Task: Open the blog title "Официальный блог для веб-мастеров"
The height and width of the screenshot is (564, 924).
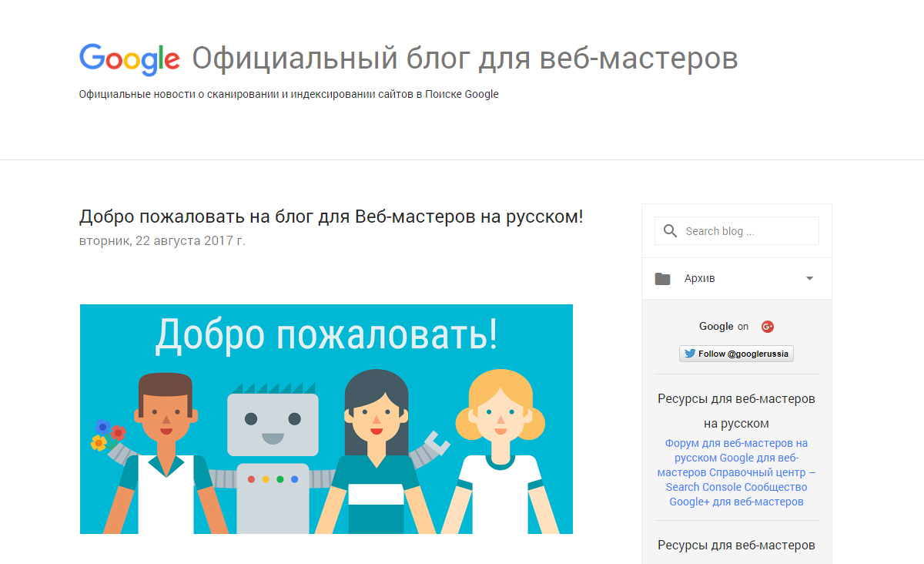Action: click(x=465, y=59)
